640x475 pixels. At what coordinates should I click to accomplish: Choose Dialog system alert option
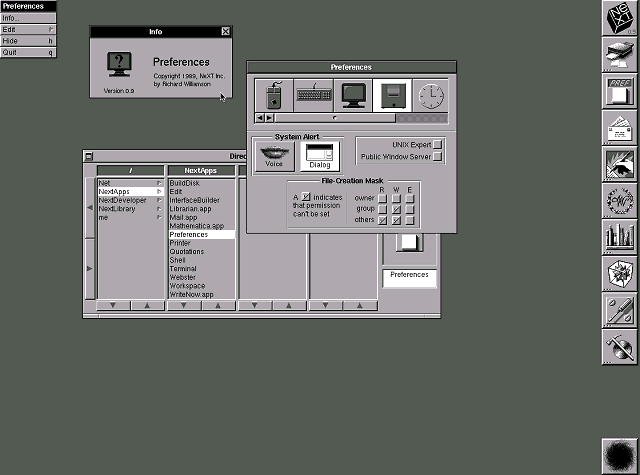click(320, 156)
